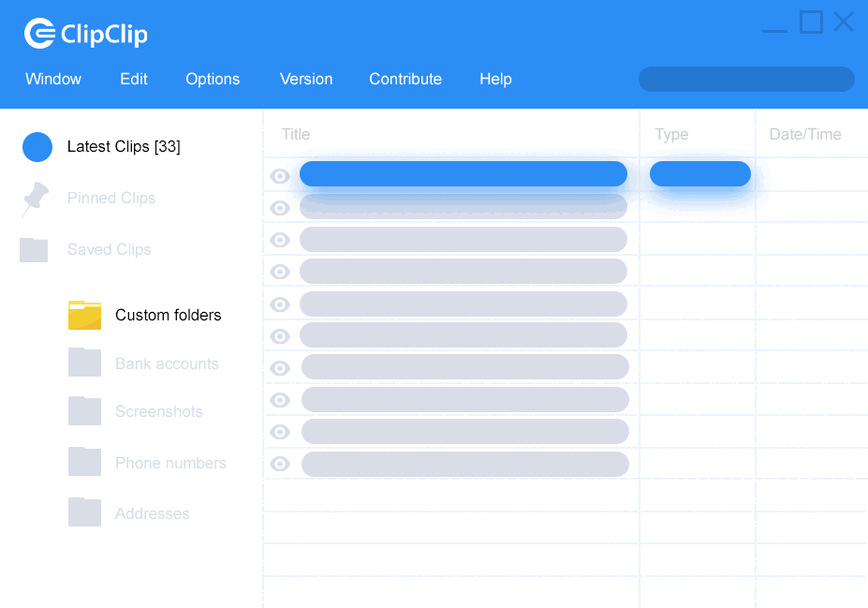Sort clips by the Title column header
Screen dimensions: 868x608
pos(295,134)
